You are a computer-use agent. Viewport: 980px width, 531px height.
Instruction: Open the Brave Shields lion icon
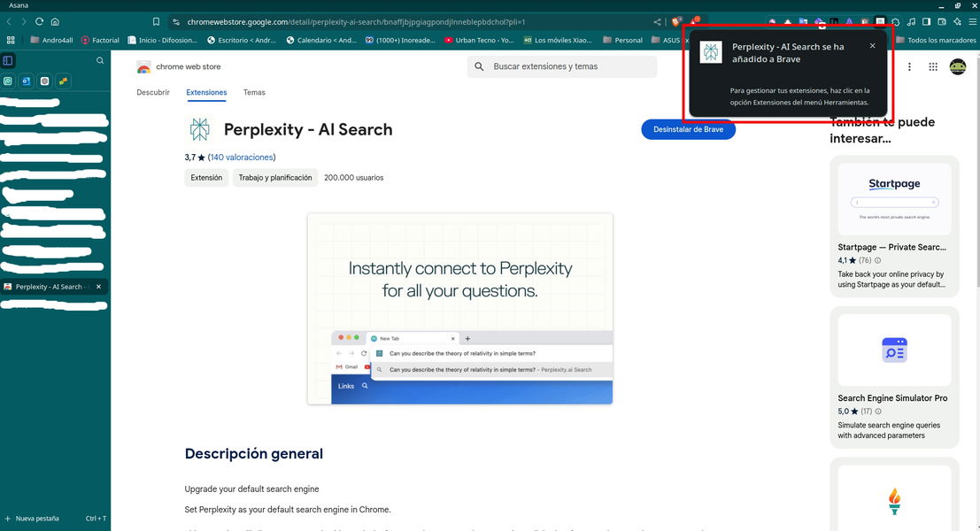pyautogui.click(x=676, y=22)
